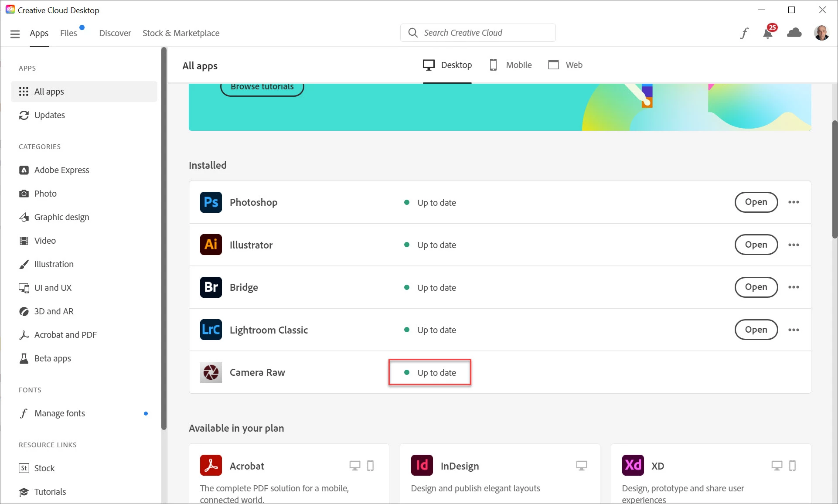
Task: Click the Acrobat app icon
Action: coord(211,465)
